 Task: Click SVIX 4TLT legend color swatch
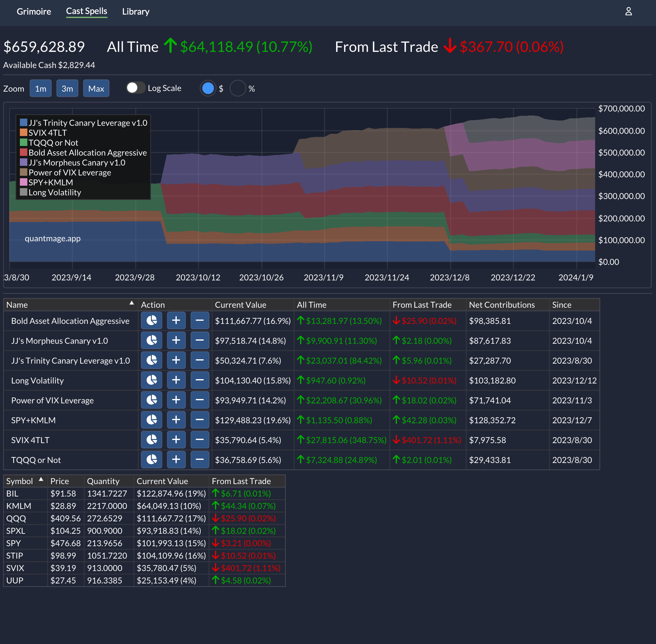(23, 132)
